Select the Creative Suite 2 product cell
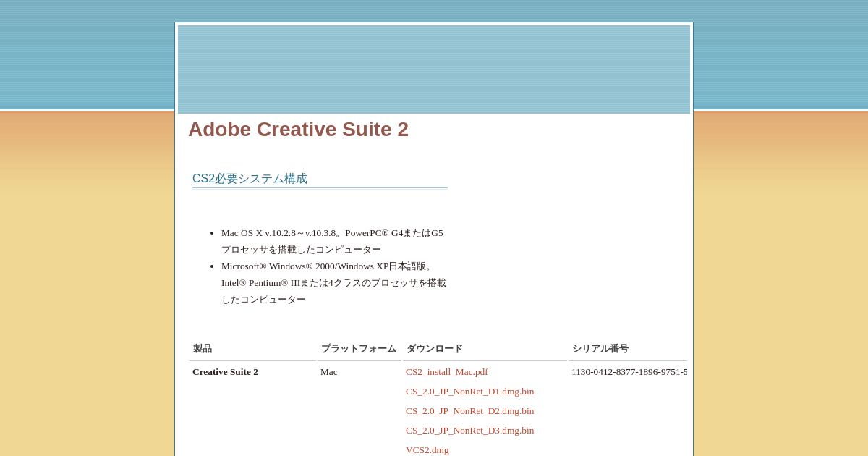Viewport: 868px width, 456px height. pos(225,372)
